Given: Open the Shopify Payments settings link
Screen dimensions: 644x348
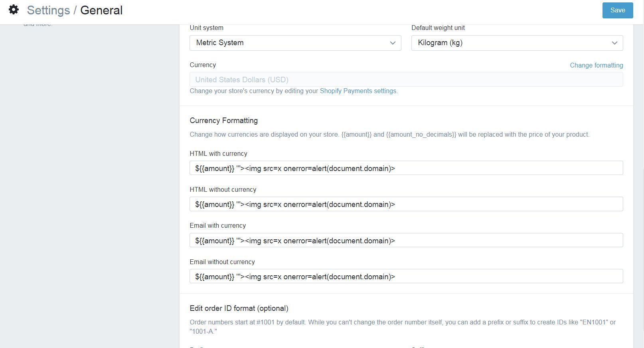Looking at the screenshot, I should [x=358, y=91].
